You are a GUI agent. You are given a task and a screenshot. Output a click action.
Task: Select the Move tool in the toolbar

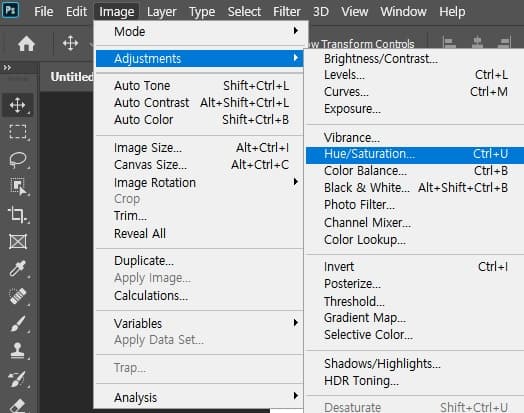18,105
